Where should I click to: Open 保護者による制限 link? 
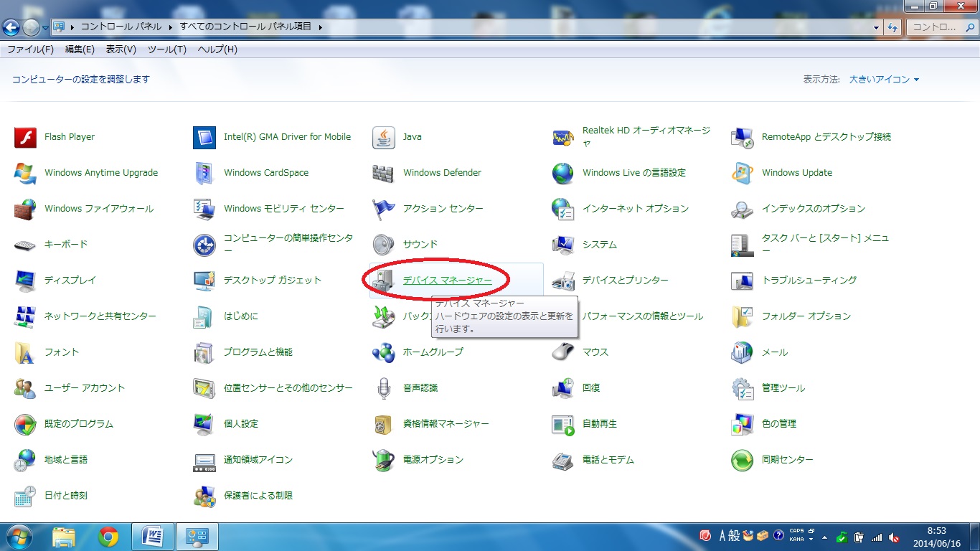click(258, 496)
